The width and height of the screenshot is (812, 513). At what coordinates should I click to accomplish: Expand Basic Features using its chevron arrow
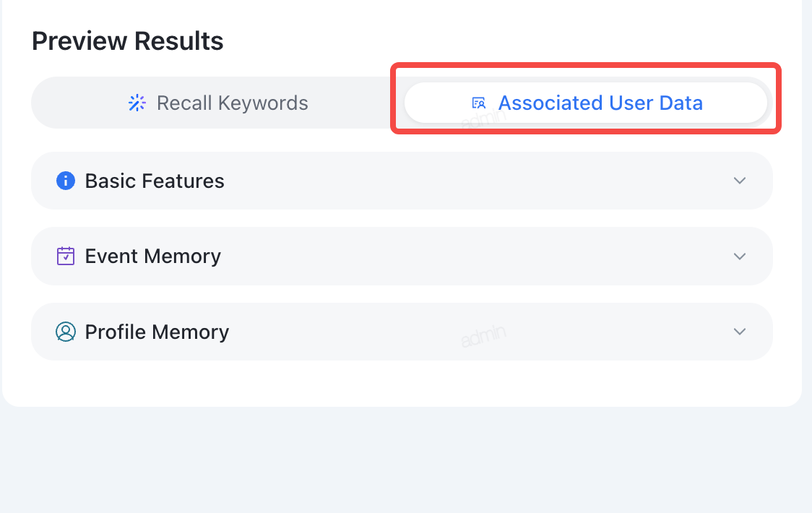coord(740,181)
